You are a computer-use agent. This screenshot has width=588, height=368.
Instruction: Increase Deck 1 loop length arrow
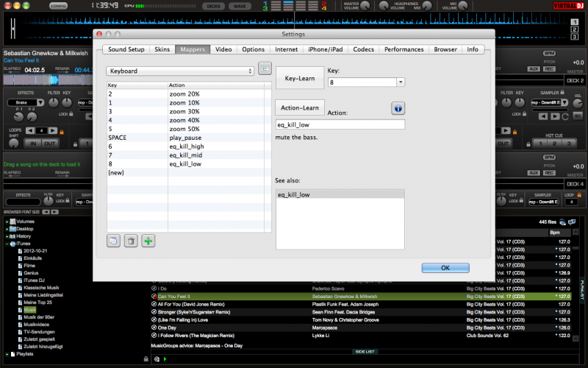coord(53,131)
